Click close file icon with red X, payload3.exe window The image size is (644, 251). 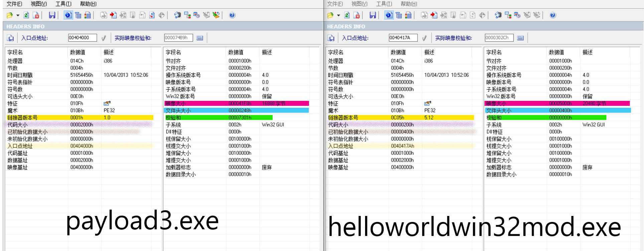pos(36,15)
